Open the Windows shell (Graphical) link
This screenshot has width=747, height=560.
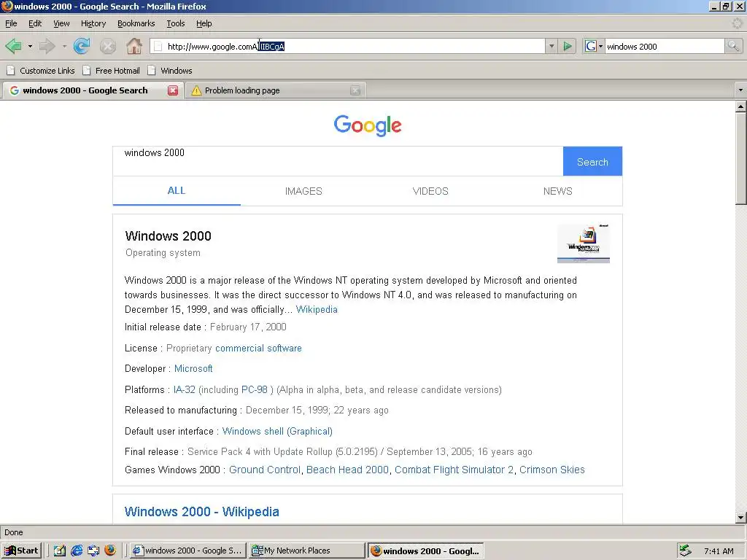(277, 432)
